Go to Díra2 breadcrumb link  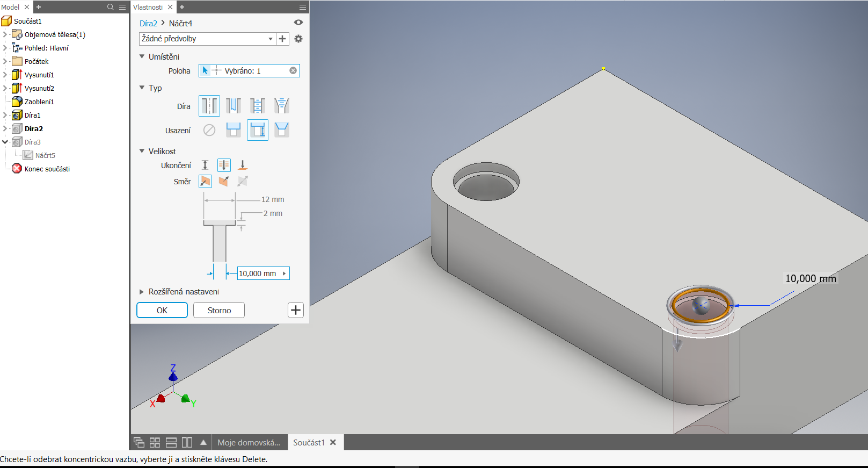click(148, 23)
